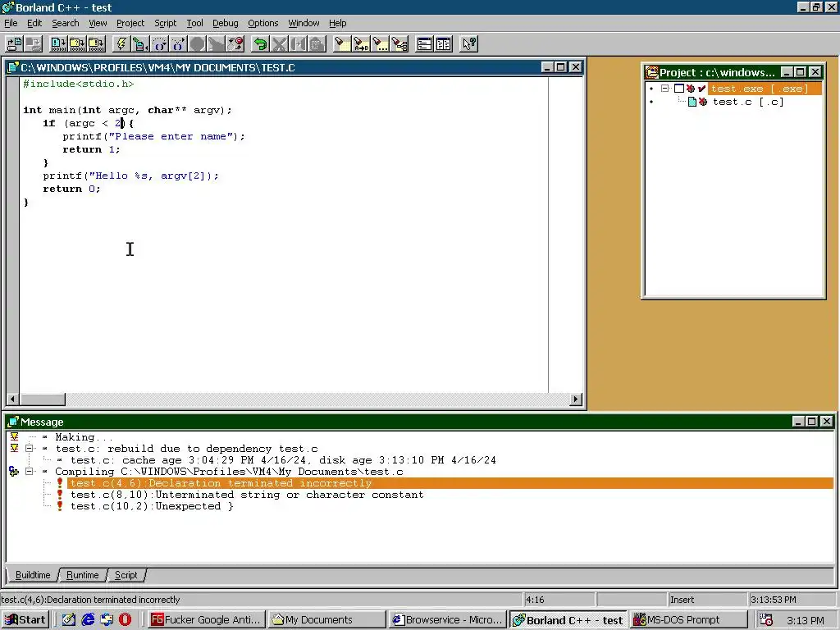
Task: Click the Trace Into debug icon
Action: click(178, 44)
